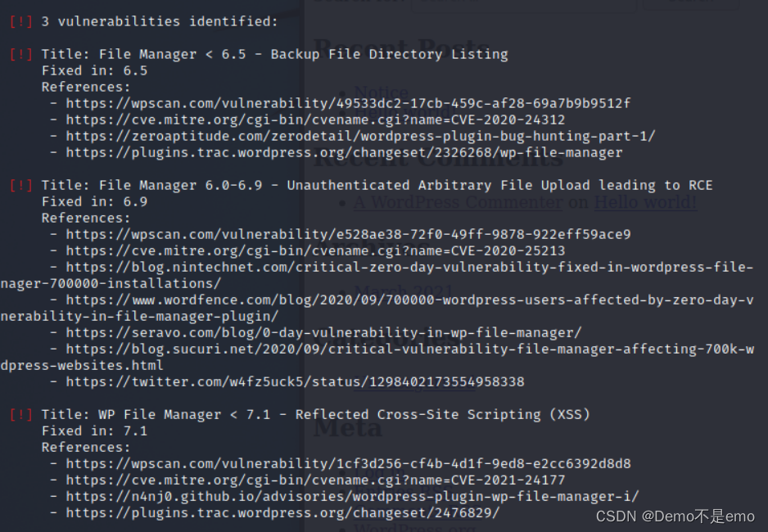Open the wpscan 1cf3d256 vulnerability URL
The image size is (768, 532).
click(348, 463)
